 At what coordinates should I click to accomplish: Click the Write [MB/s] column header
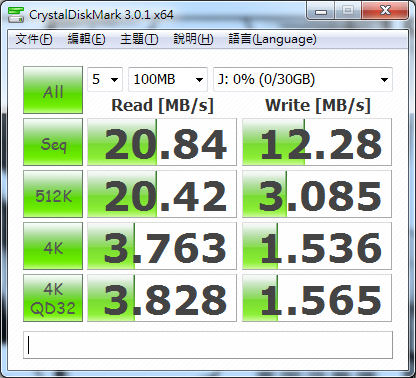(318, 106)
